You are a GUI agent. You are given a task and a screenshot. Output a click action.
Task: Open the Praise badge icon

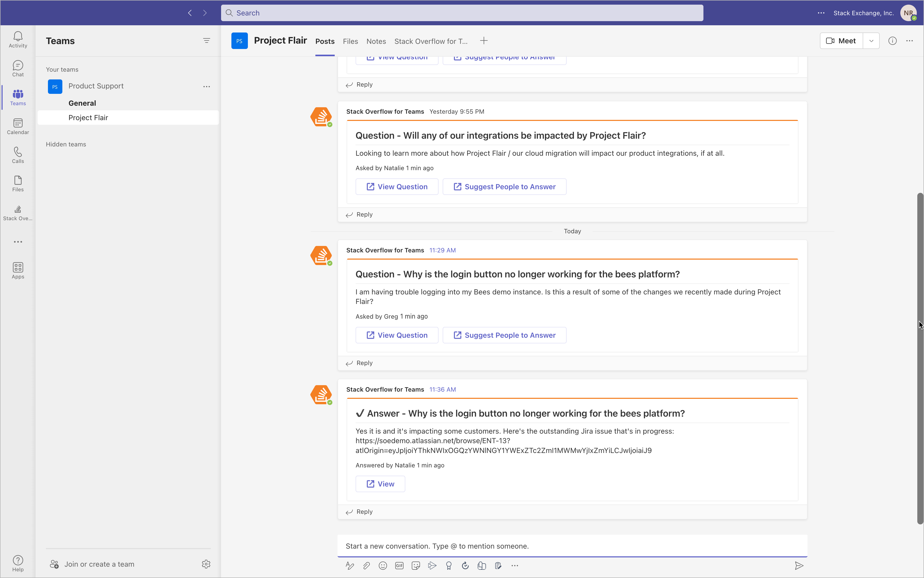click(449, 565)
